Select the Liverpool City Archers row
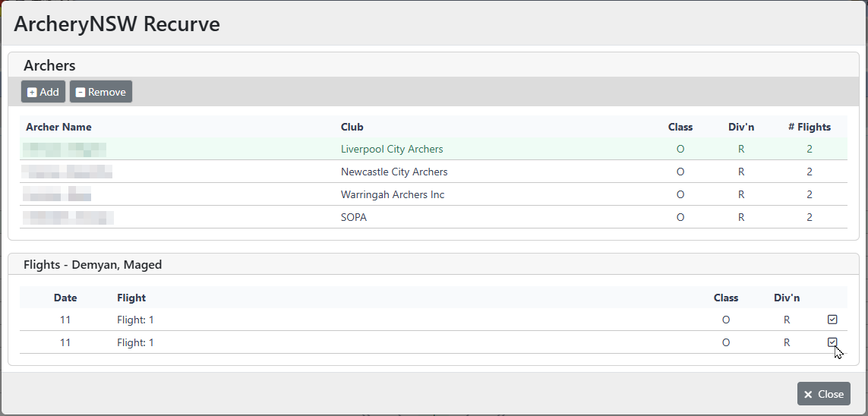The width and height of the screenshot is (868, 416). pyautogui.click(x=391, y=149)
